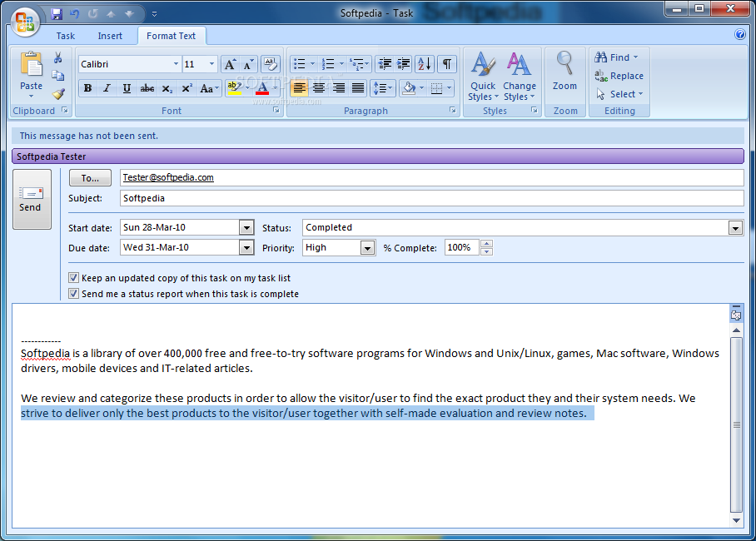
Task: Start a bulleted list
Action: pos(300,63)
